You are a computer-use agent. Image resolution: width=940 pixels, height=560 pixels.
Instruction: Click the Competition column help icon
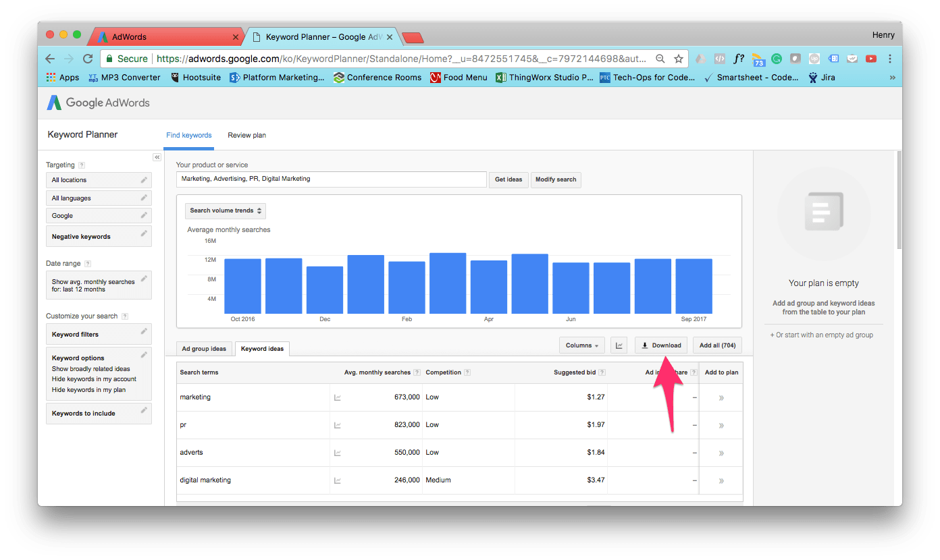pyautogui.click(x=467, y=372)
